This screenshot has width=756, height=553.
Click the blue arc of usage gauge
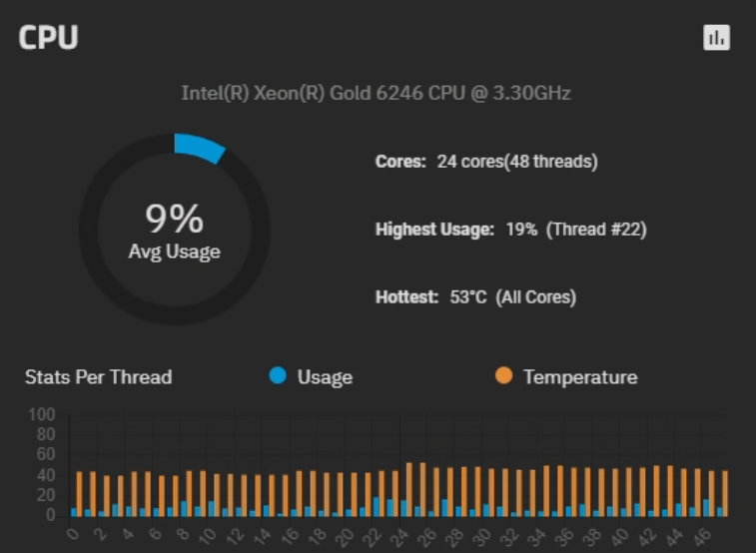200,148
